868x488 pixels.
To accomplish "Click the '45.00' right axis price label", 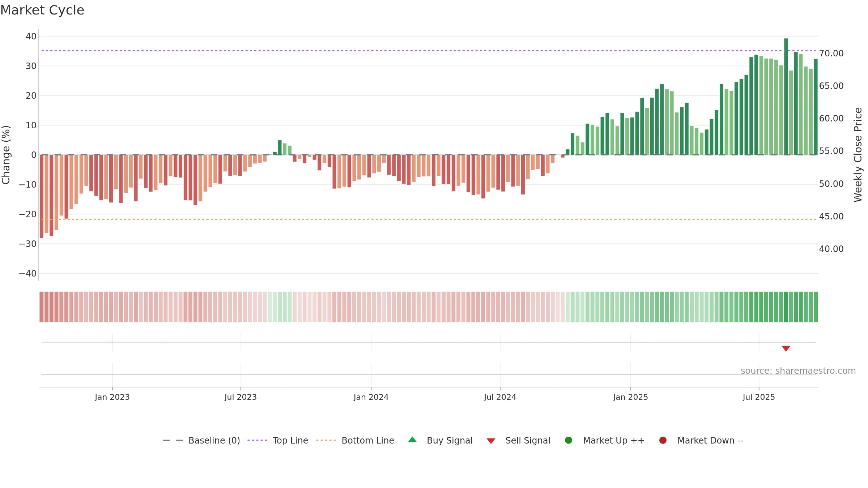I will [x=831, y=217].
